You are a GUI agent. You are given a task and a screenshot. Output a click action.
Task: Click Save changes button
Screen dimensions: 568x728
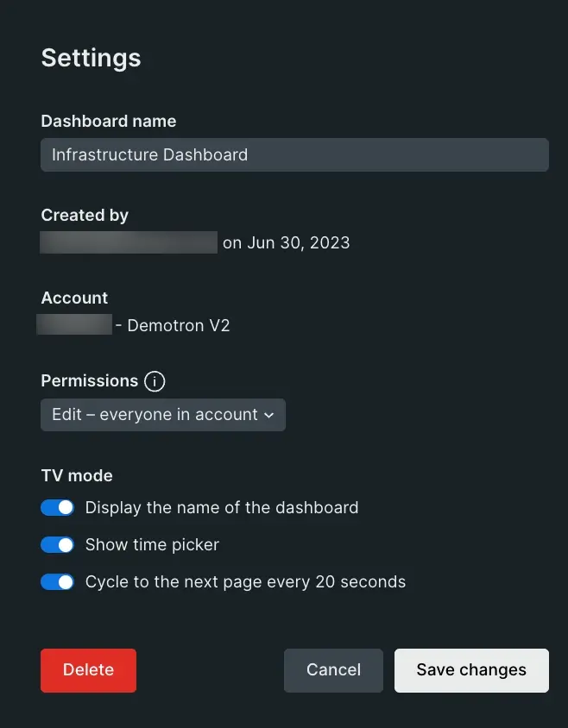(x=471, y=670)
